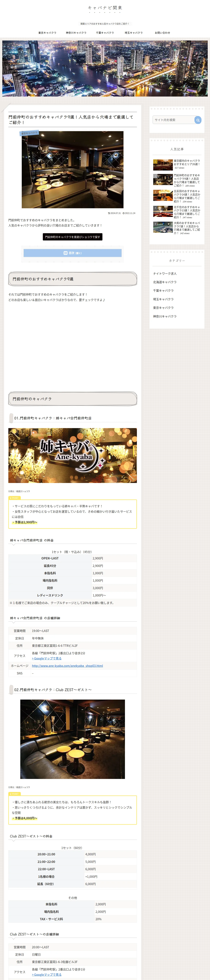Open popular article thumbnail ranked 3
Image resolution: width=210 pixels, height=980 pixels.
pos(163,195)
